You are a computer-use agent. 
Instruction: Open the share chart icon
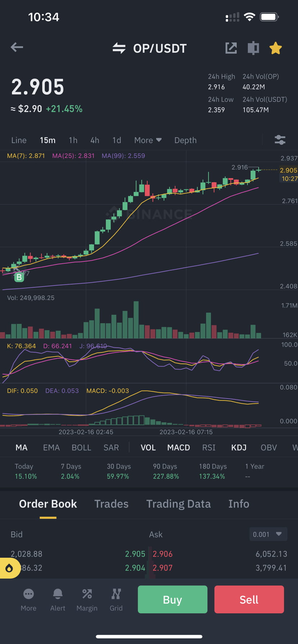231,48
